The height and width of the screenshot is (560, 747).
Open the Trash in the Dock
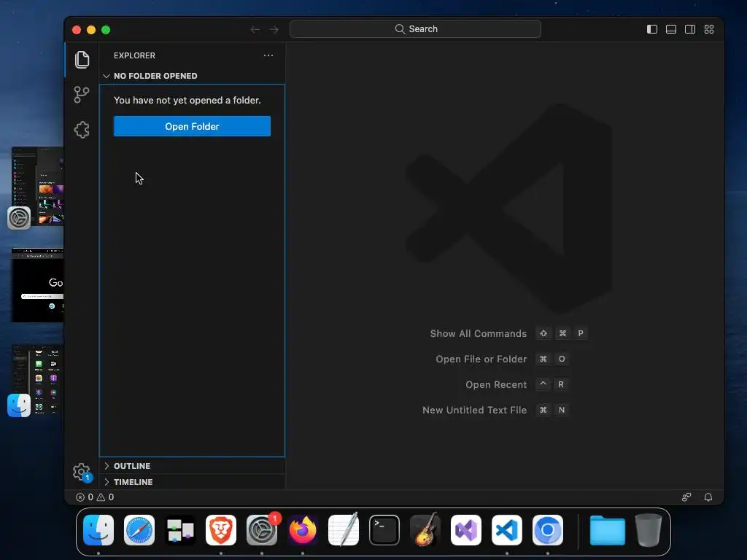[649, 530]
